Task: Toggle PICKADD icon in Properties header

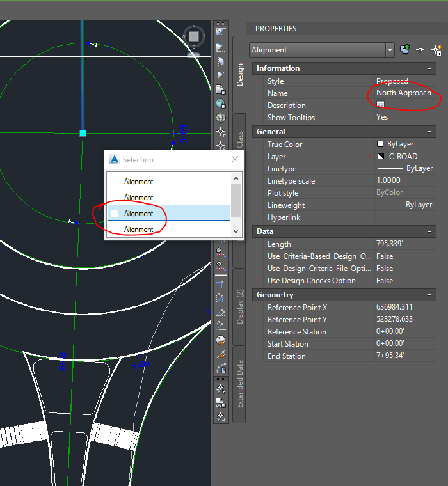Action: pos(404,50)
